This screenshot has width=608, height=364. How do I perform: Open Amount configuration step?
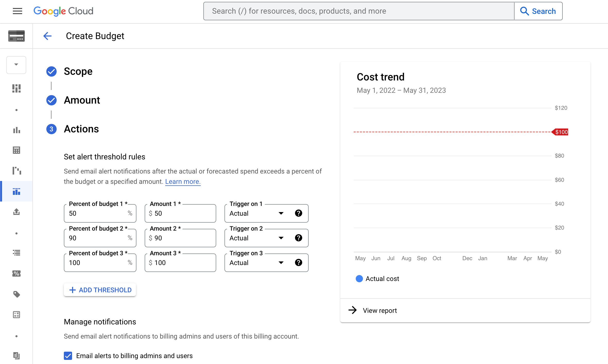(82, 100)
